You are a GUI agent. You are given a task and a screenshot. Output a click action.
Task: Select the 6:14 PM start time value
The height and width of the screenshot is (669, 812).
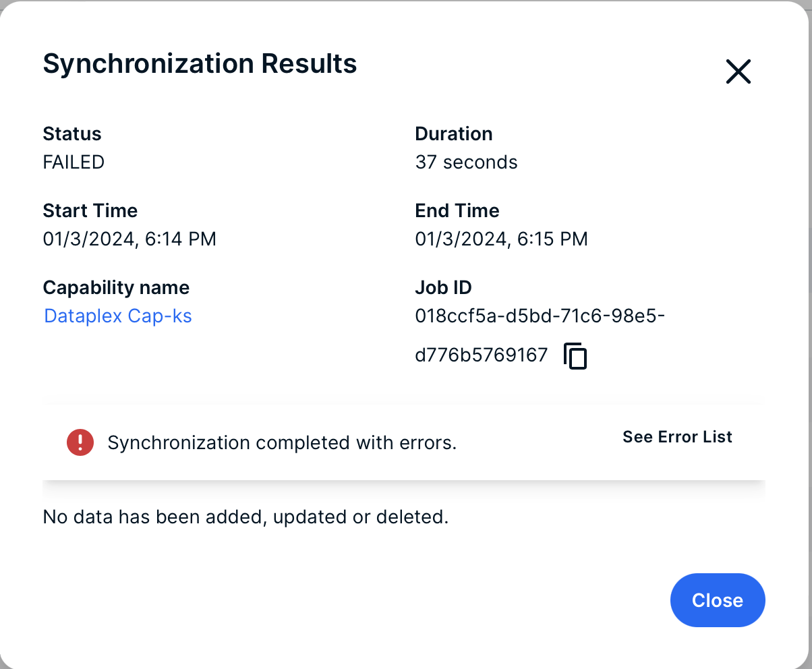[129, 239]
